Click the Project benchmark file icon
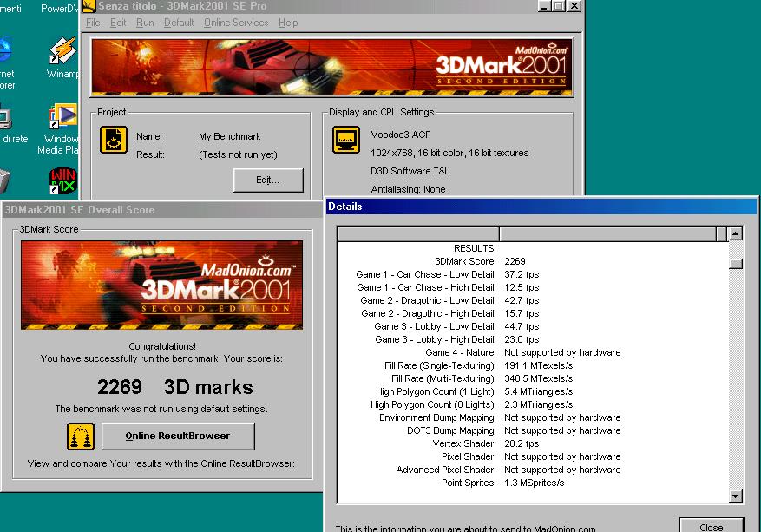The image size is (761, 532). 114,140
